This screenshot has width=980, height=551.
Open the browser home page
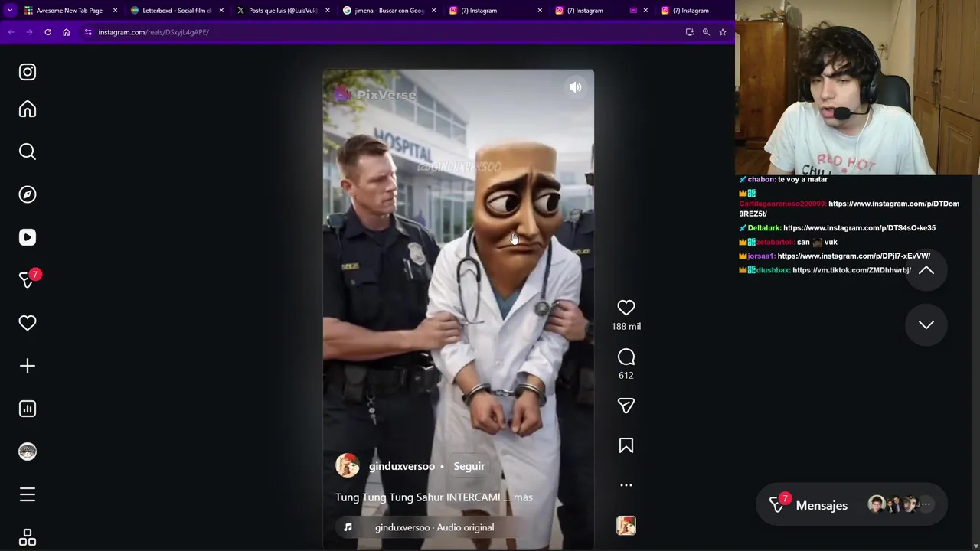pyautogui.click(x=66, y=32)
